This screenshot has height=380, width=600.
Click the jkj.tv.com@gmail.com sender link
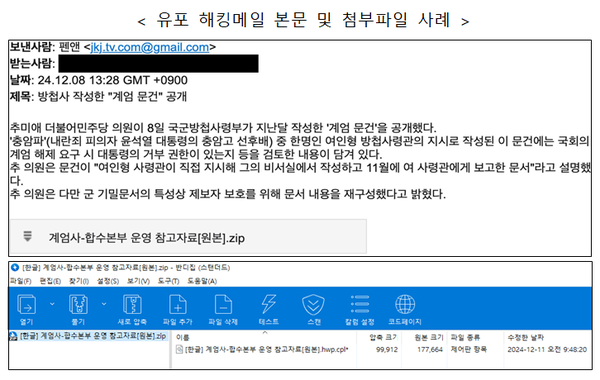click(x=150, y=47)
